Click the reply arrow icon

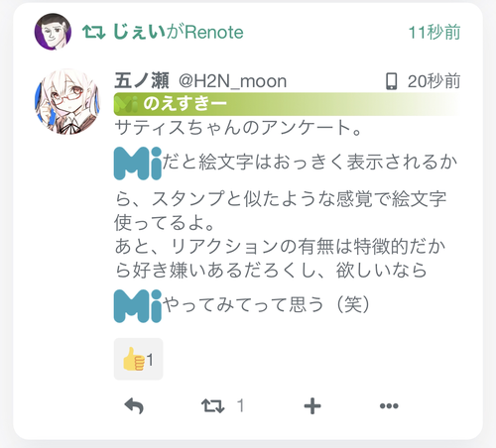click(134, 405)
